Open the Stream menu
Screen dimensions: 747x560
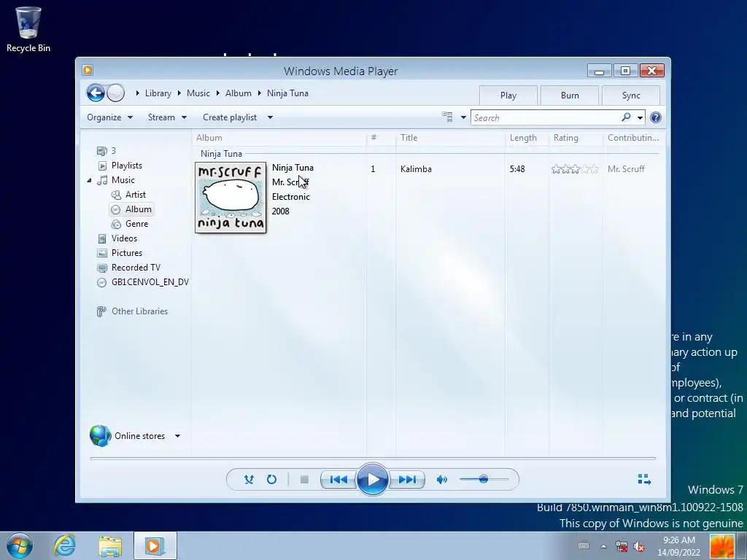pyautogui.click(x=167, y=117)
